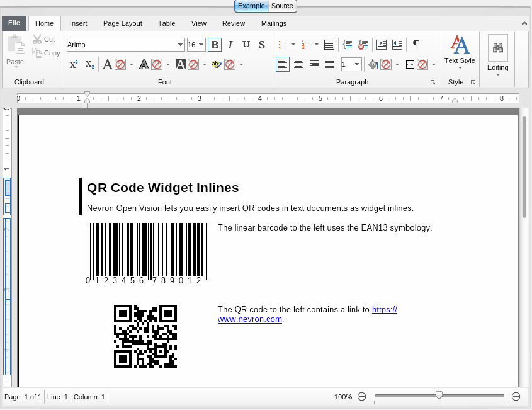Switch to the Review ribbon tab
532x410 pixels.
coord(234,23)
